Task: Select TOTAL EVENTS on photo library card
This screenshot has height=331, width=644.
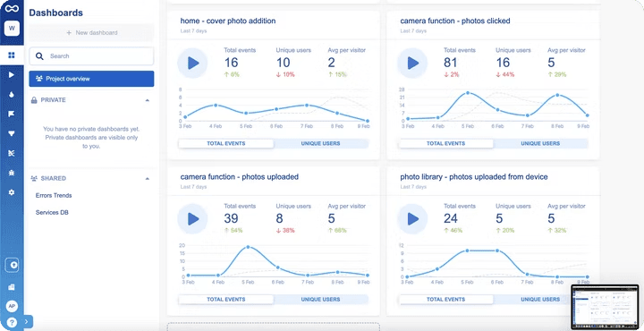Action: tap(445, 300)
